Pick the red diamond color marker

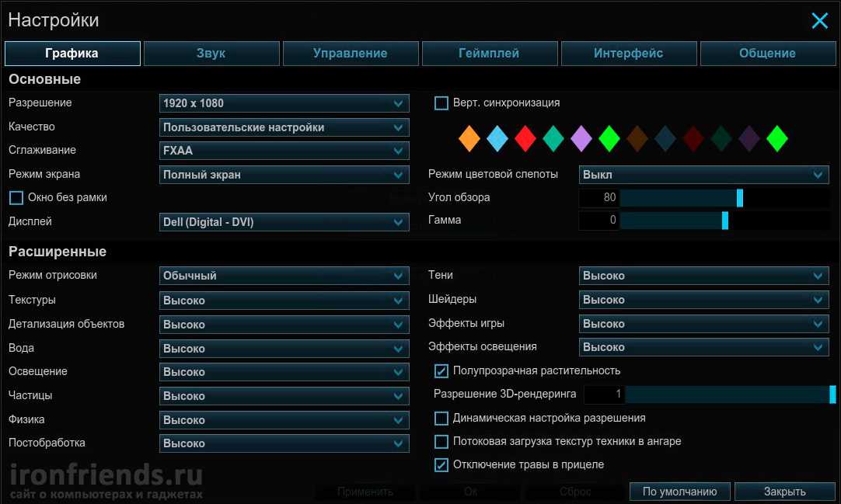pyautogui.click(x=525, y=139)
